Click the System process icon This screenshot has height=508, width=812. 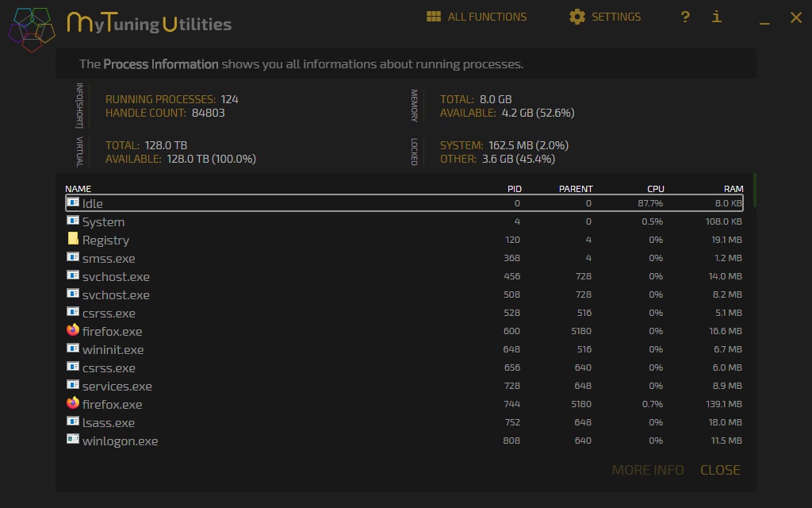(73, 221)
